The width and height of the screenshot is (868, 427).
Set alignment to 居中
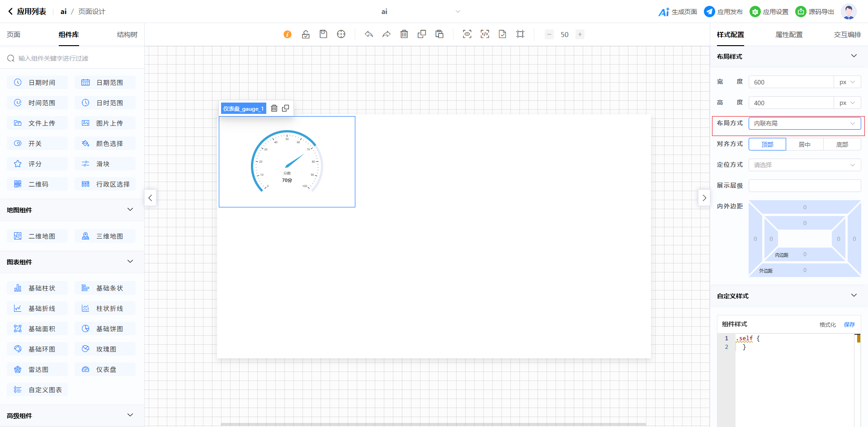pos(805,145)
